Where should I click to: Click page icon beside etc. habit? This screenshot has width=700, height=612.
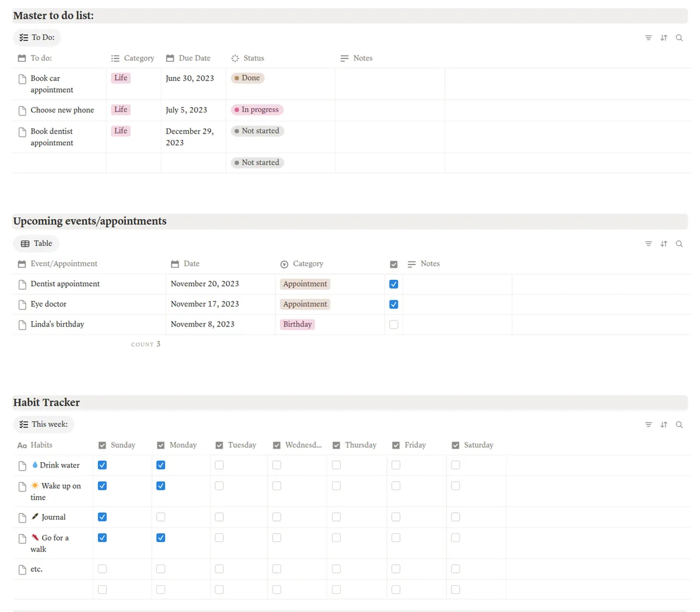click(x=22, y=569)
